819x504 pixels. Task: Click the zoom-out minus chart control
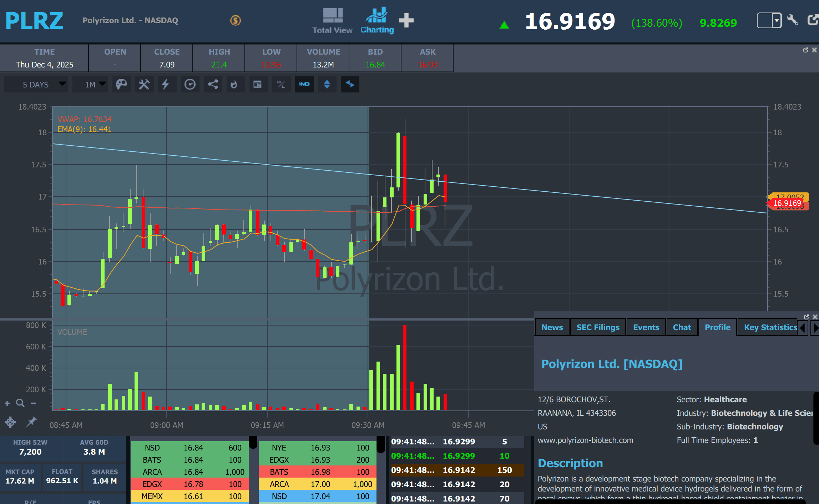(x=34, y=403)
